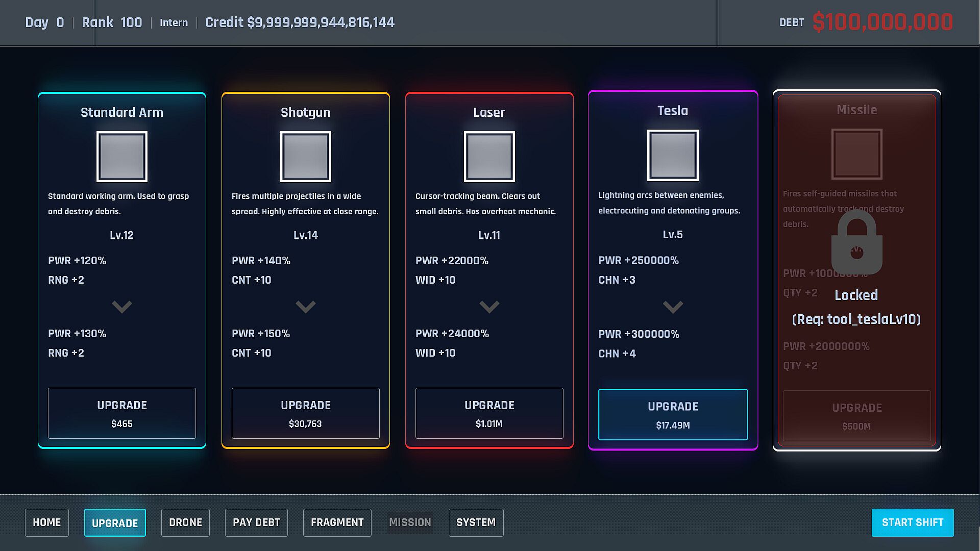Upgrade Tesla for $17.49M
This screenshot has height=551, width=980.
673,414
